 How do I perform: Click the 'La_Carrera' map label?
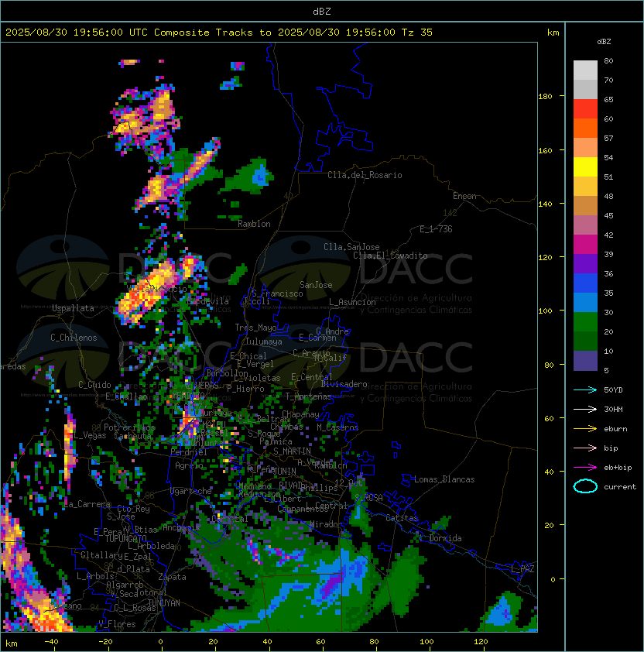click(87, 504)
